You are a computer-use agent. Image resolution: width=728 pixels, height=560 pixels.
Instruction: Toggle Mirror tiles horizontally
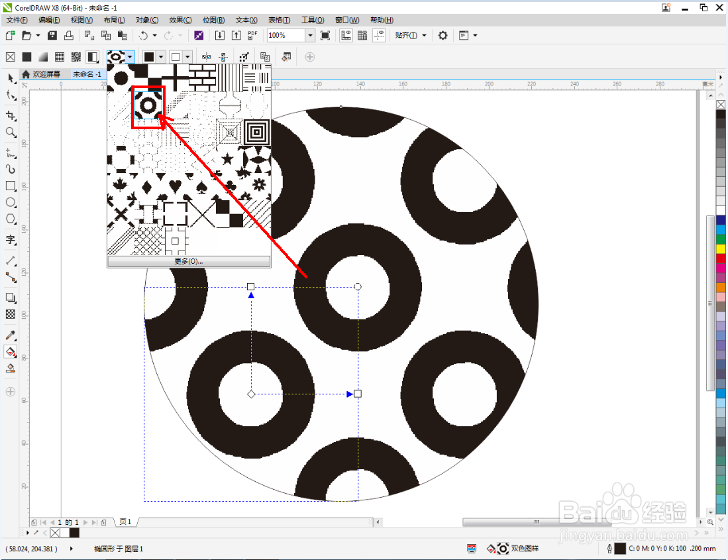pos(206,56)
